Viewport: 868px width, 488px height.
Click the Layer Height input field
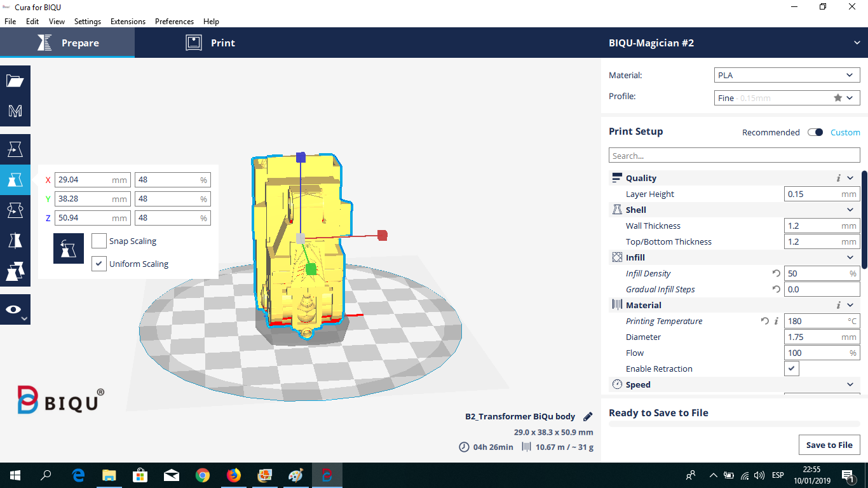pyautogui.click(x=822, y=194)
